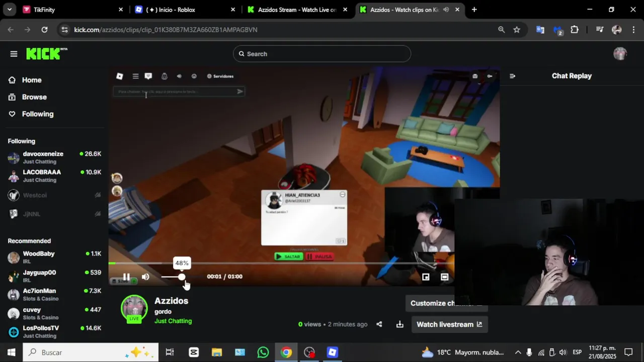Click Customize channel button
Viewport: 644px width, 362px height.
pos(446,303)
